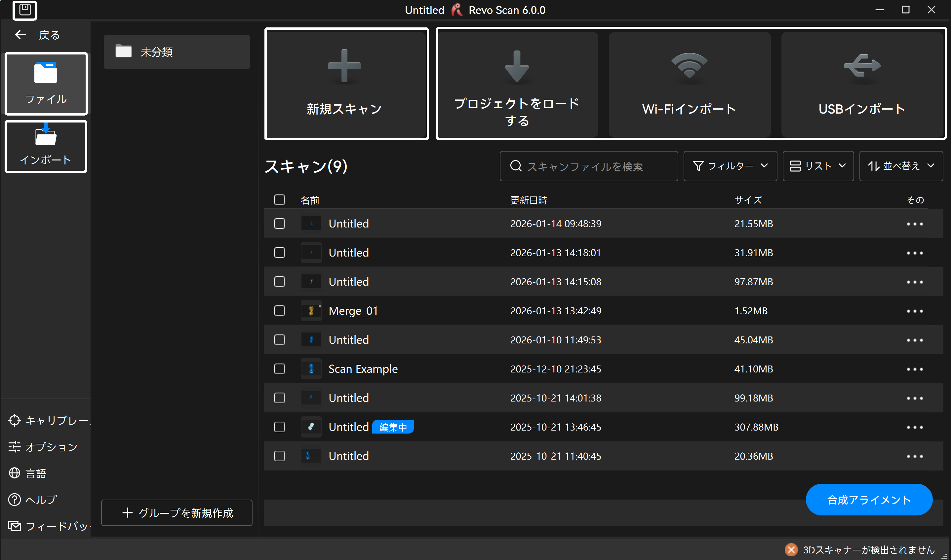Open Wi-Fiインポート
Screen dimensions: 951x560
[689, 84]
